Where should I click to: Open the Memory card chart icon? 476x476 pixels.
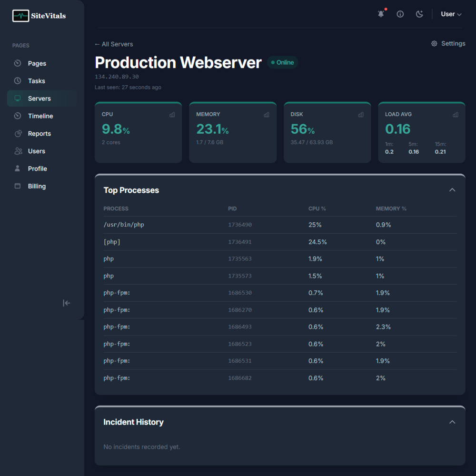[x=266, y=114]
